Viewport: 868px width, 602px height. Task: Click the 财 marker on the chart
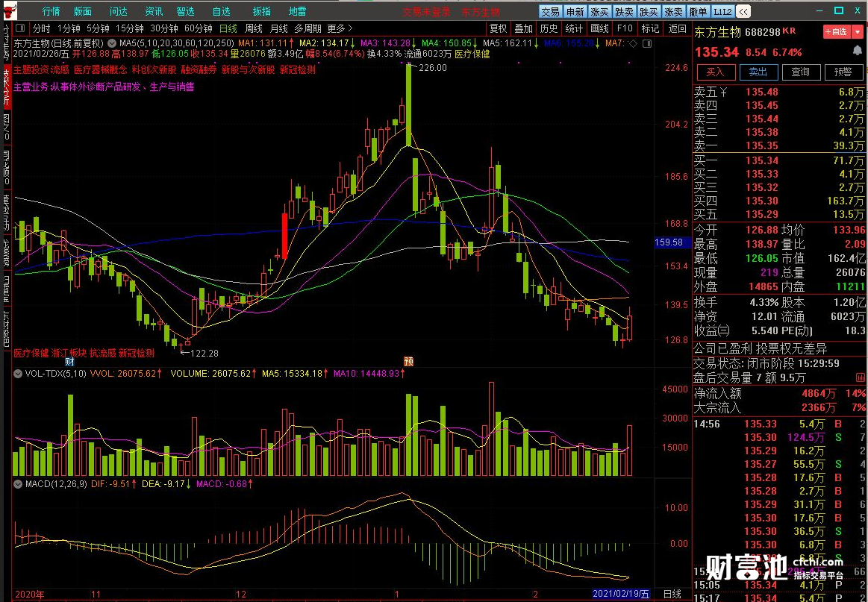69,362
